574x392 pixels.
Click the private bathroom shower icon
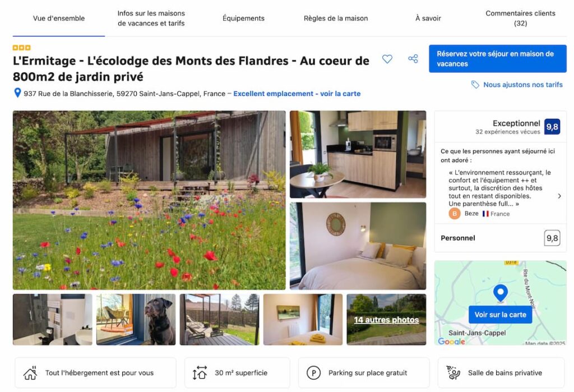pos(453,372)
